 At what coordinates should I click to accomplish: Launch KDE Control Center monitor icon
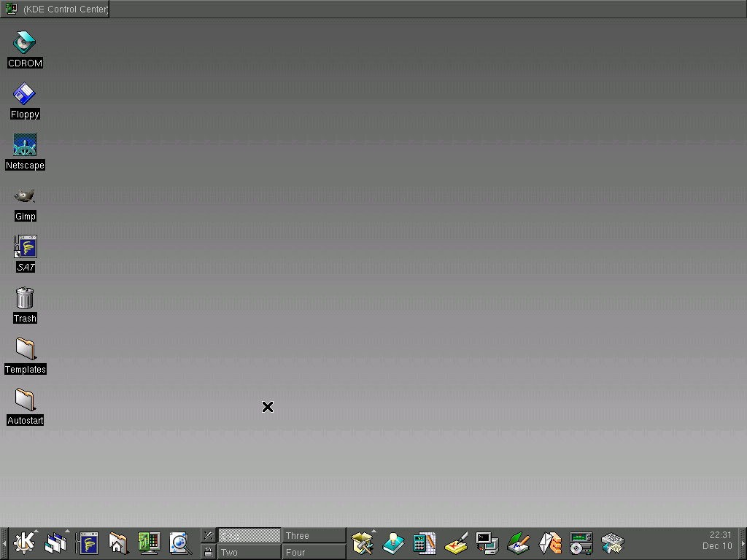[149, 543]
